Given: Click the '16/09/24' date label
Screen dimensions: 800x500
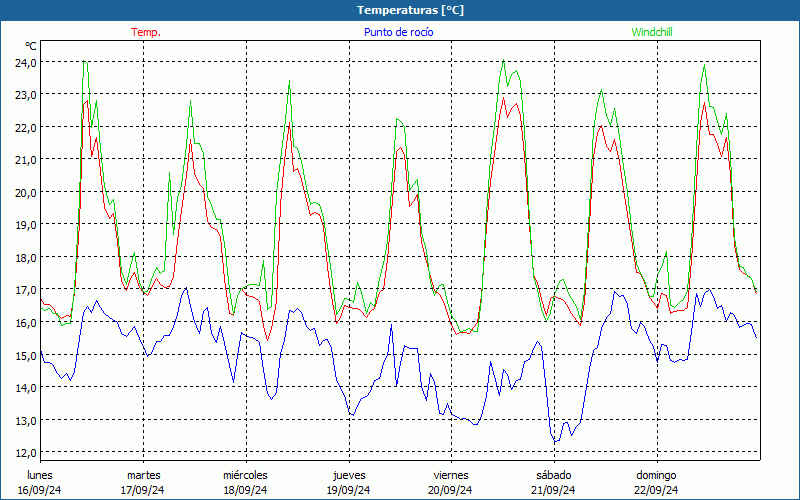Looking at the screenshot, I should [x=40, y=490].
